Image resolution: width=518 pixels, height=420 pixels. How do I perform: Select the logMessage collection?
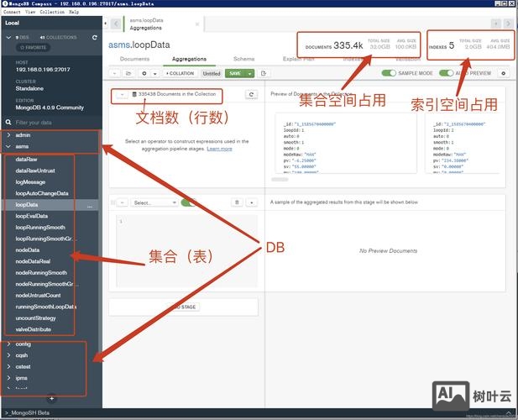[x=30, y=182]
